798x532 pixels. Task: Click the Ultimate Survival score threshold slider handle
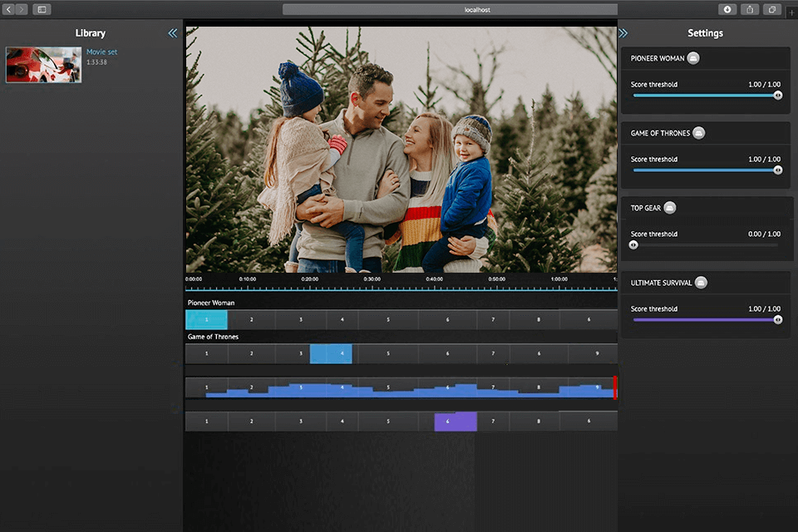point(778,320)
